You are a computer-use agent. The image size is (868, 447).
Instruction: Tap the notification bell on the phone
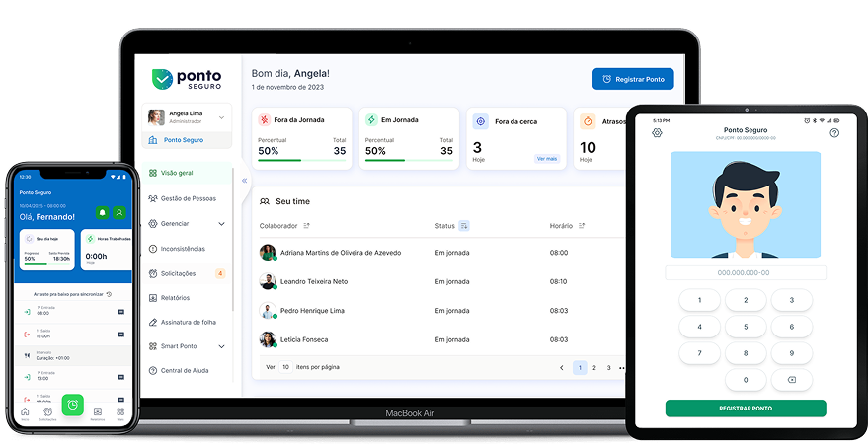click(102, 213)
